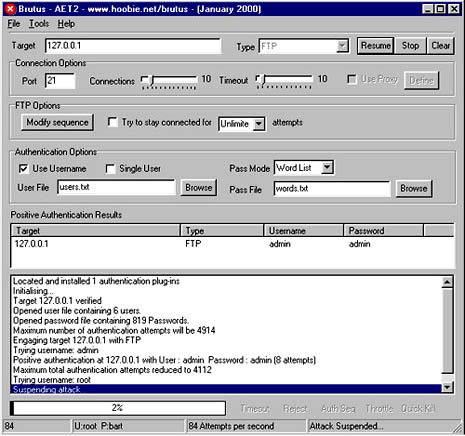Click the Quick Kill status indicator
Image resolution: width=465 pixels, height=436 pixels.
pos(418,408)
